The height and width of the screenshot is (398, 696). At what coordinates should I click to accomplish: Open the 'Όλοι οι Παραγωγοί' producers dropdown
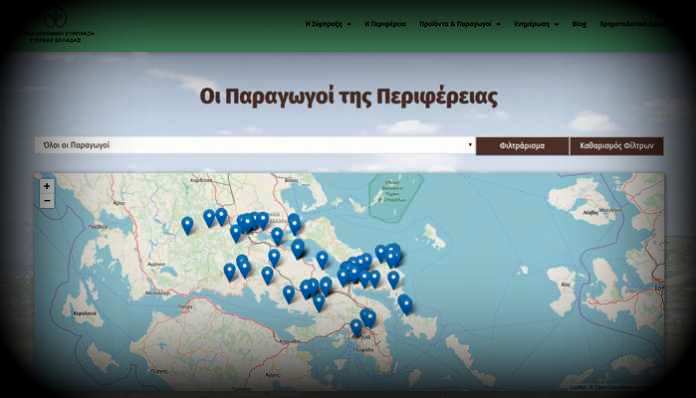pos(255,145)
